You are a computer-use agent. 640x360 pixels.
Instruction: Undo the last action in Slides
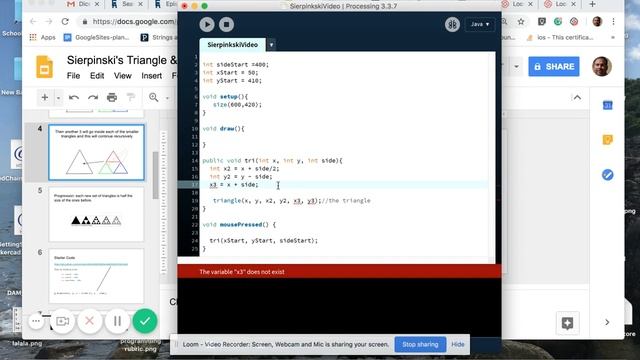[74, 98]
